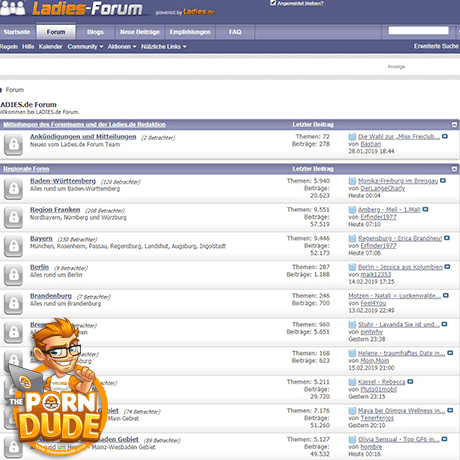The width and height of the screenshot is (460, 460).
Task: View user profile Feel4You
Action: (373, 303)
